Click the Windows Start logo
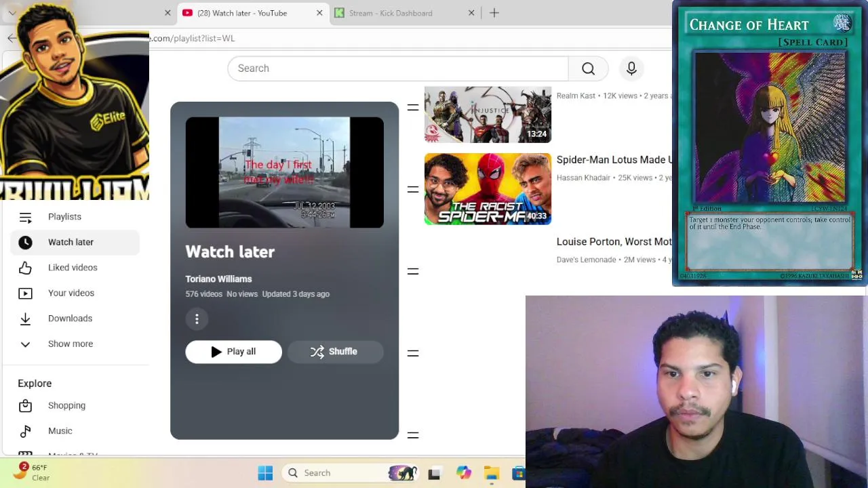868x488 pixels. point(265,473)
